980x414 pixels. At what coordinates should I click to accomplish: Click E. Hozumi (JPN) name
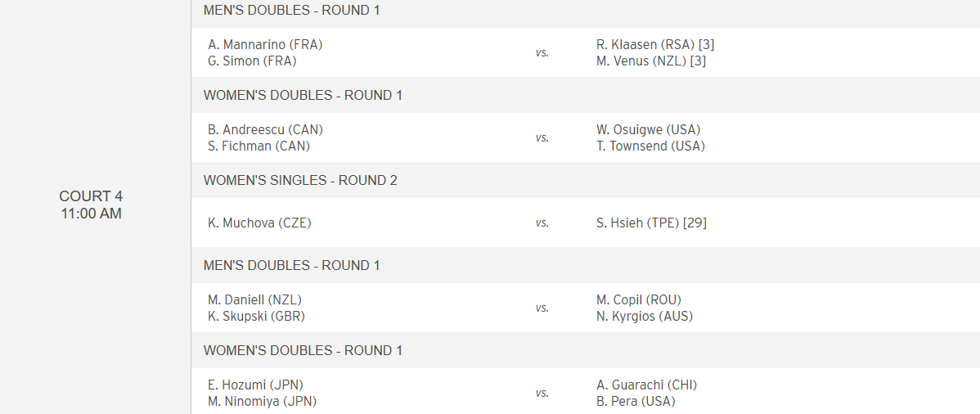click(x=256, y=385)
